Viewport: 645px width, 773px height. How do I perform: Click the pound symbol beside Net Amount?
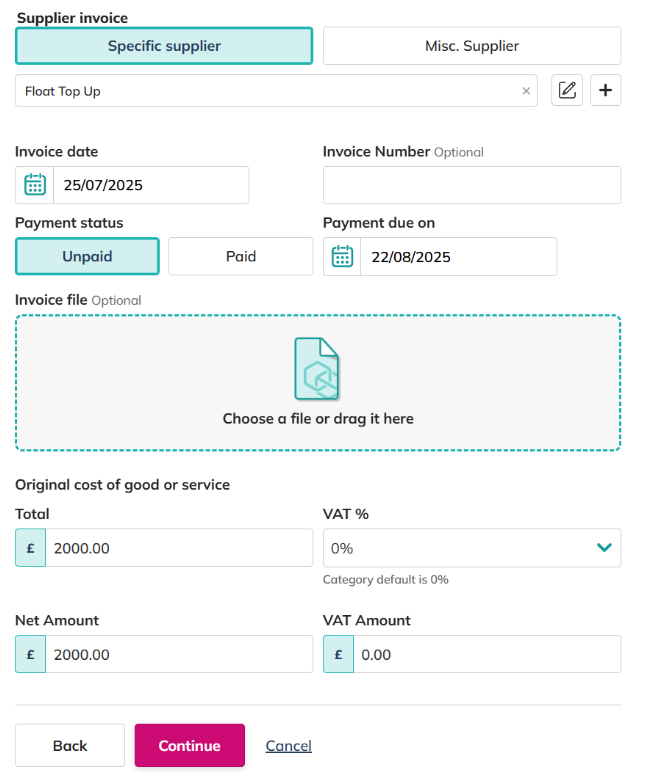coord(31,654)
